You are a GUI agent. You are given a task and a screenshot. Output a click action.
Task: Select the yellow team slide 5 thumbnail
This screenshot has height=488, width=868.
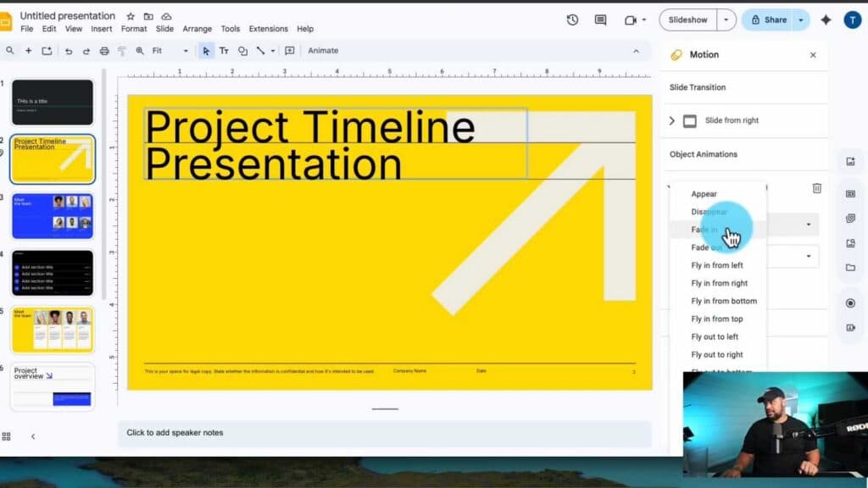click(53, 330)
